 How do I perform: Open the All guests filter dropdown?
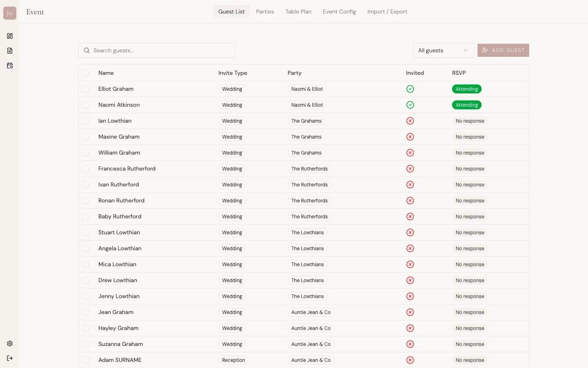click(443, 50)
